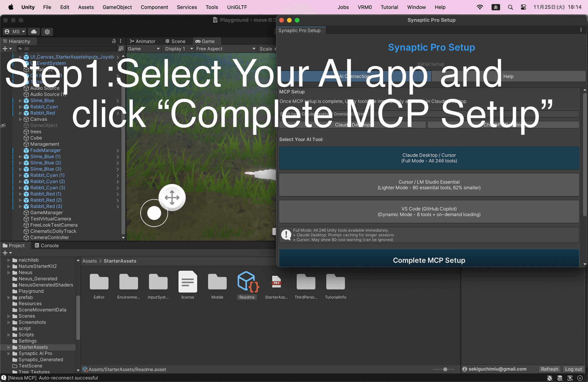Expand Rabbit_Cyan in the Hierarchy

point(20,107)
